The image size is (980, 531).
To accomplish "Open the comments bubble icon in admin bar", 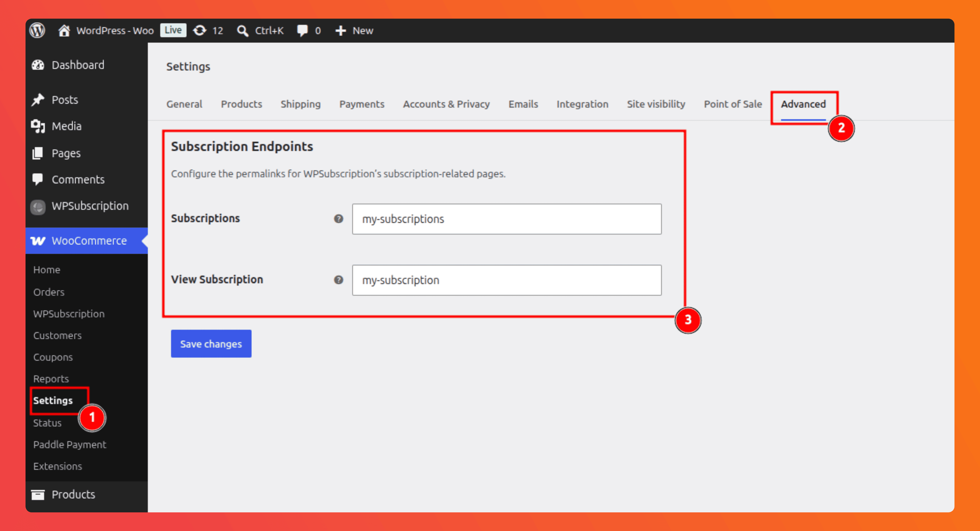I will tap(302, 30).
